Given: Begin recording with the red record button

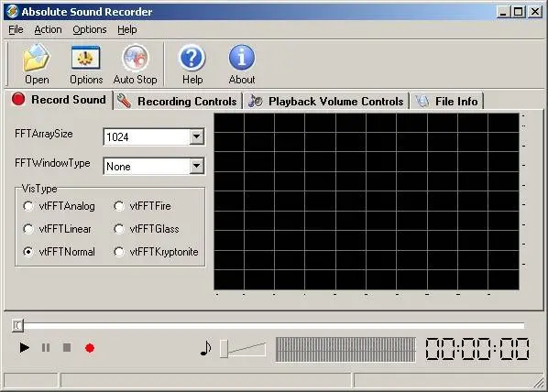Looking at the screenshot, I should pyautogui.click(x=90, y=348).
